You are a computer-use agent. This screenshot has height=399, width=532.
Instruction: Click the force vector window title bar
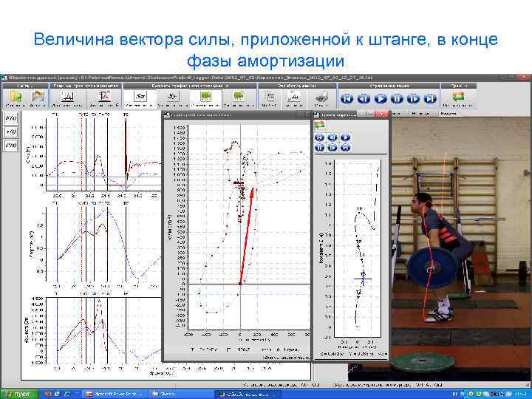click(x=237, y=115)
